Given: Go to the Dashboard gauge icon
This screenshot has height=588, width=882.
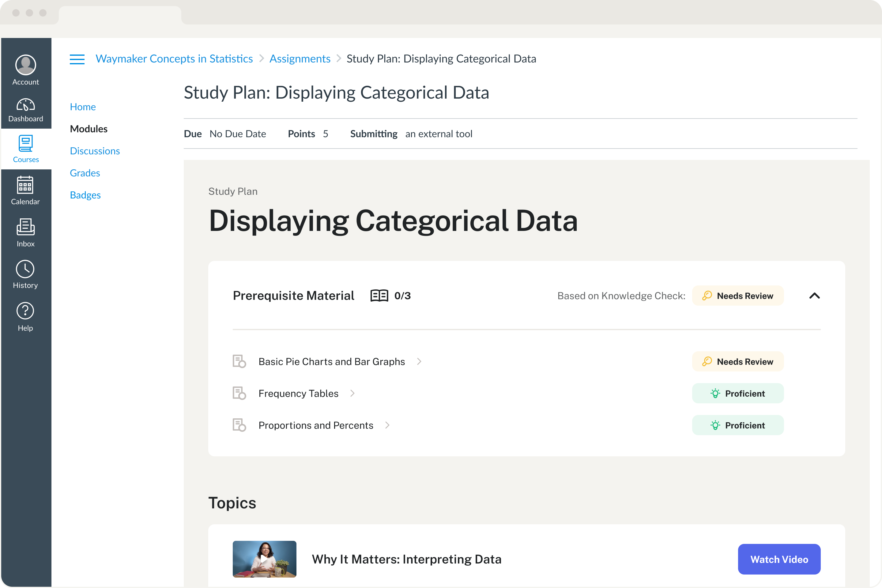Looking at the screenshot, I should pyautogui.click(x=25, y=105).
